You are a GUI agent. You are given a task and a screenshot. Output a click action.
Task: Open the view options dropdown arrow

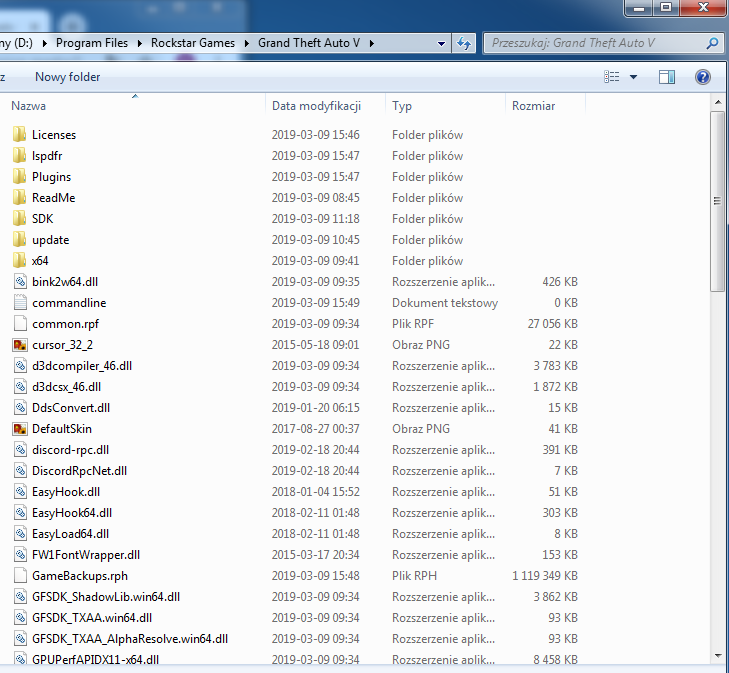click(633, 77)
